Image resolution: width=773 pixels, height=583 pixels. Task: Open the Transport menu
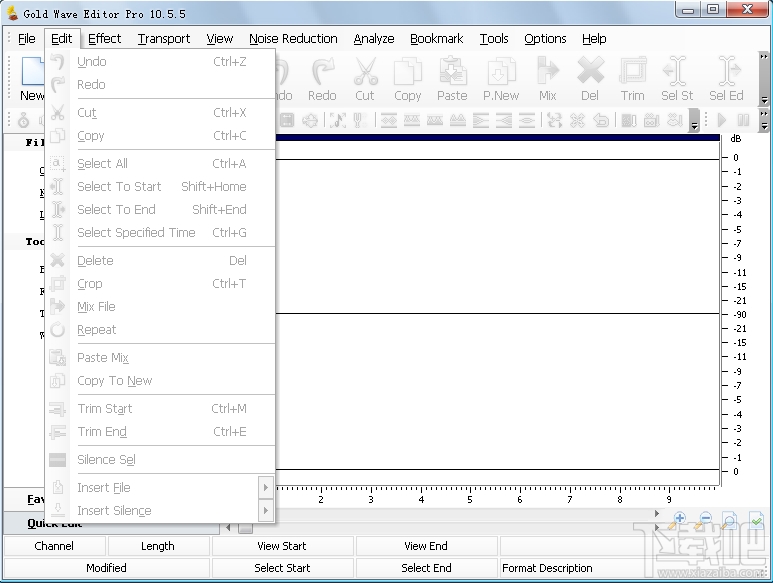coord(164,38)
